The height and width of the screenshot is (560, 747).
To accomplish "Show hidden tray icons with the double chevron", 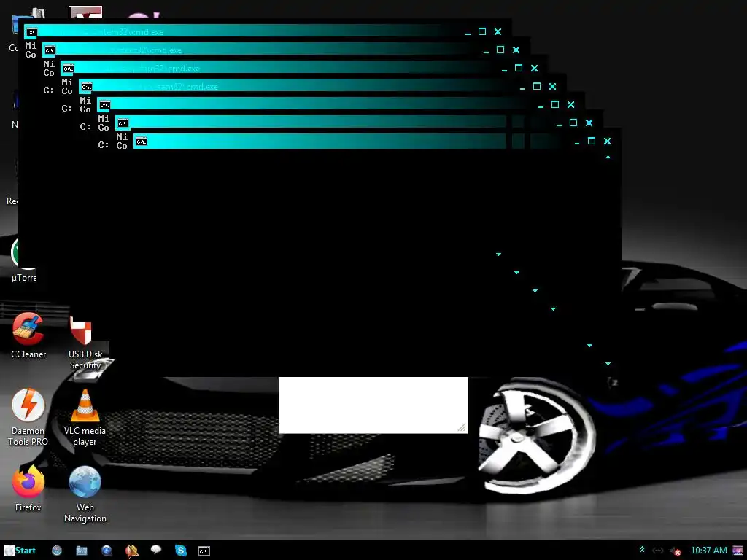I will 642,550.
